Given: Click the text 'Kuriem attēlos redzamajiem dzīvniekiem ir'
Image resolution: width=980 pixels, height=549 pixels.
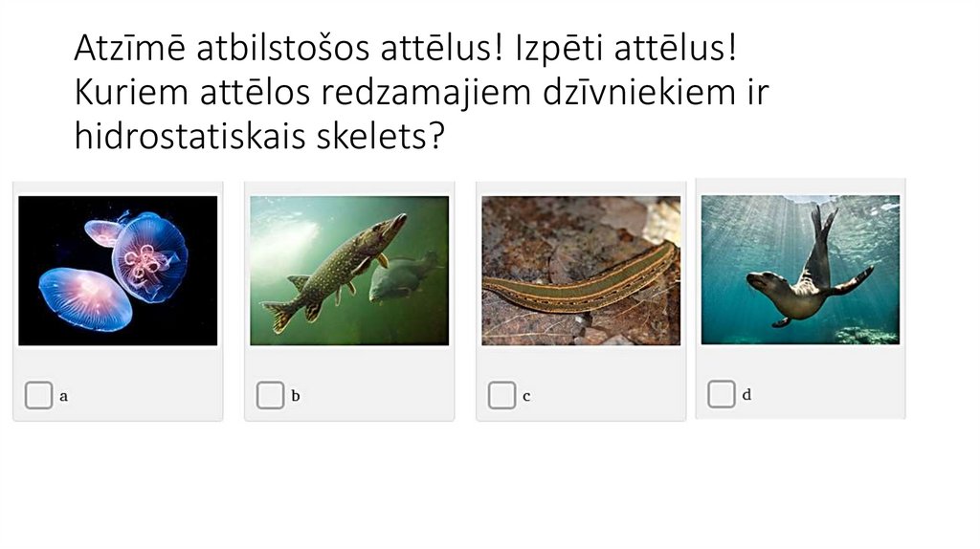Looking at the screenshot, I should (421, 92).
